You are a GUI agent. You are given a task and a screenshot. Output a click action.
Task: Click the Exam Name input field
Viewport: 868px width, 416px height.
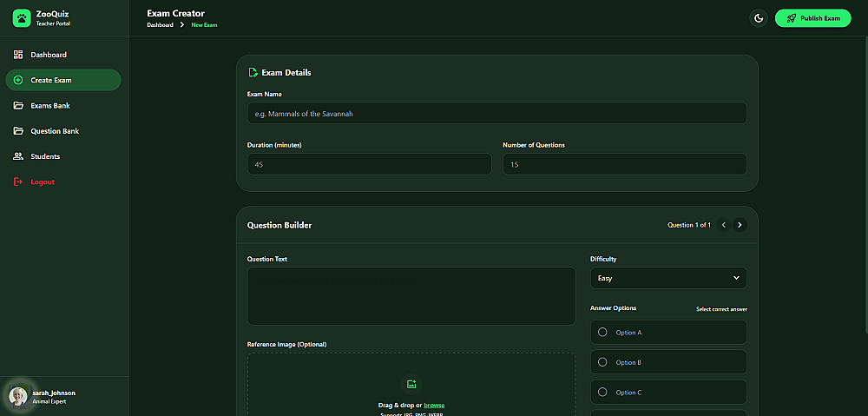click(x=496, y=113)
